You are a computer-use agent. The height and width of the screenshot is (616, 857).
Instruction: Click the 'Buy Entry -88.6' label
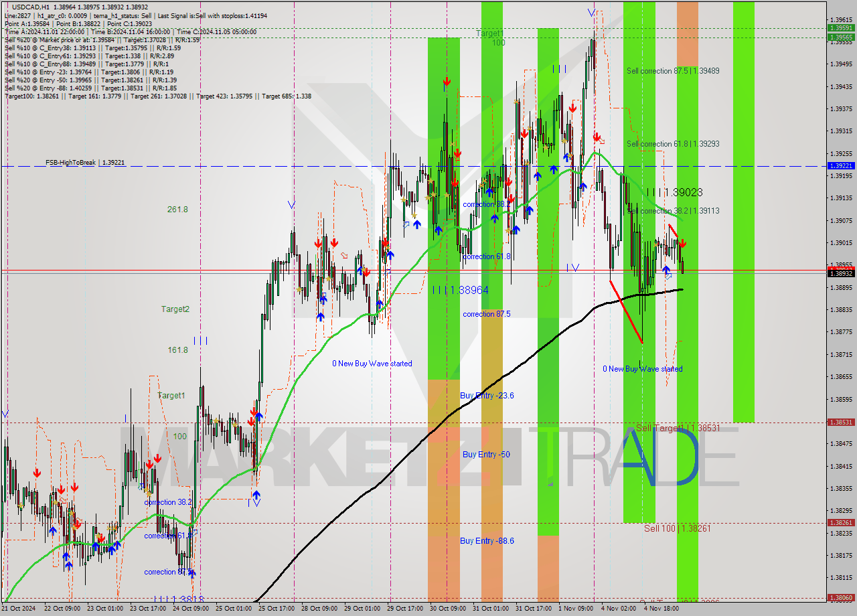pos(487,541)
